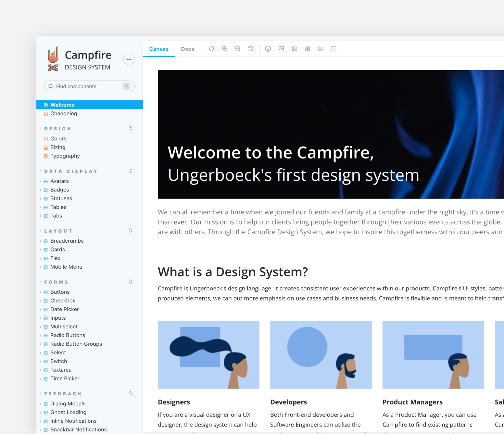Click the Layout expand-all icon
Image resolution: width=504 pixels, height=434 pixels.
coord(131,231)
